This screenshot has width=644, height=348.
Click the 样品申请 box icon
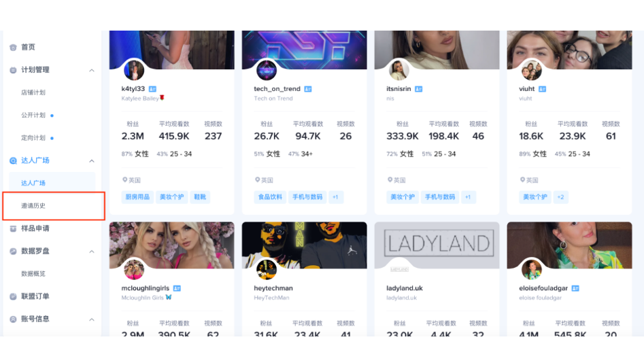point(13,228)
